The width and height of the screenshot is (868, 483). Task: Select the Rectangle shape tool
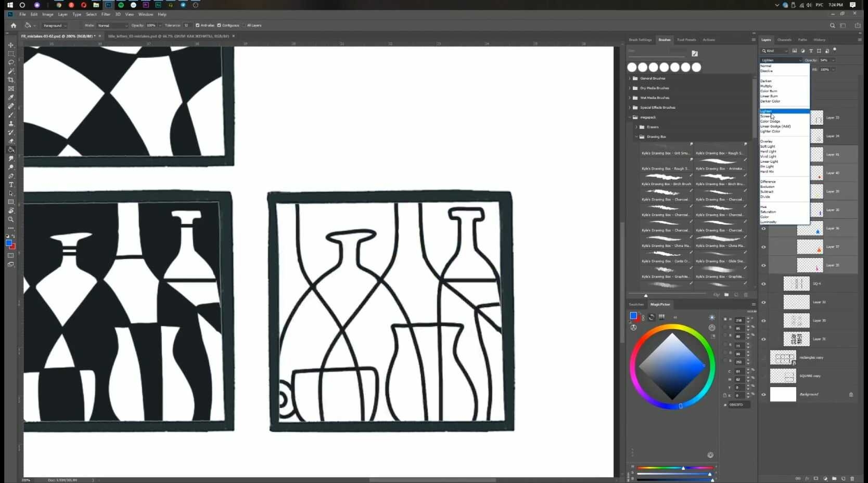point(11,202)
